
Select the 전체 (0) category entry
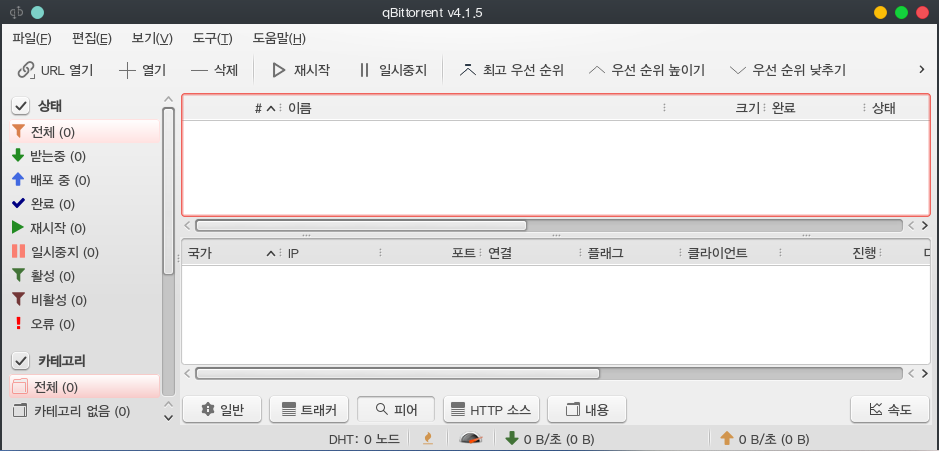pos(84,387)
